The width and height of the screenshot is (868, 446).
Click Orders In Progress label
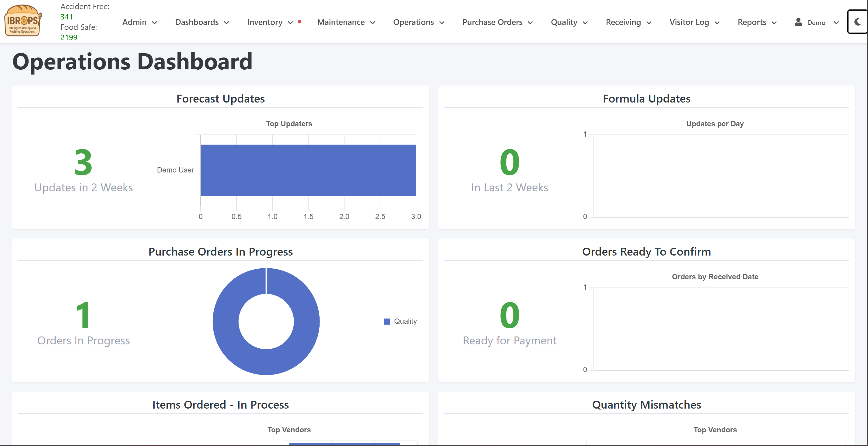[x=84, y=340]
